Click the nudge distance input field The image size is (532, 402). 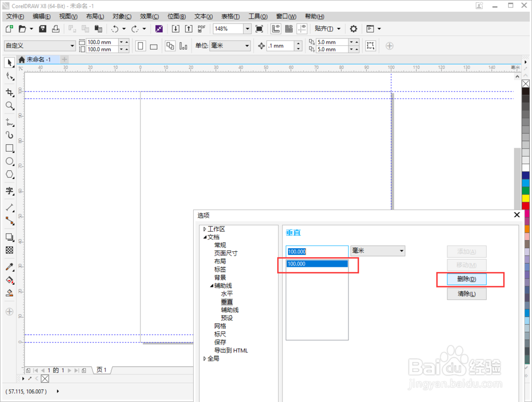280,46
